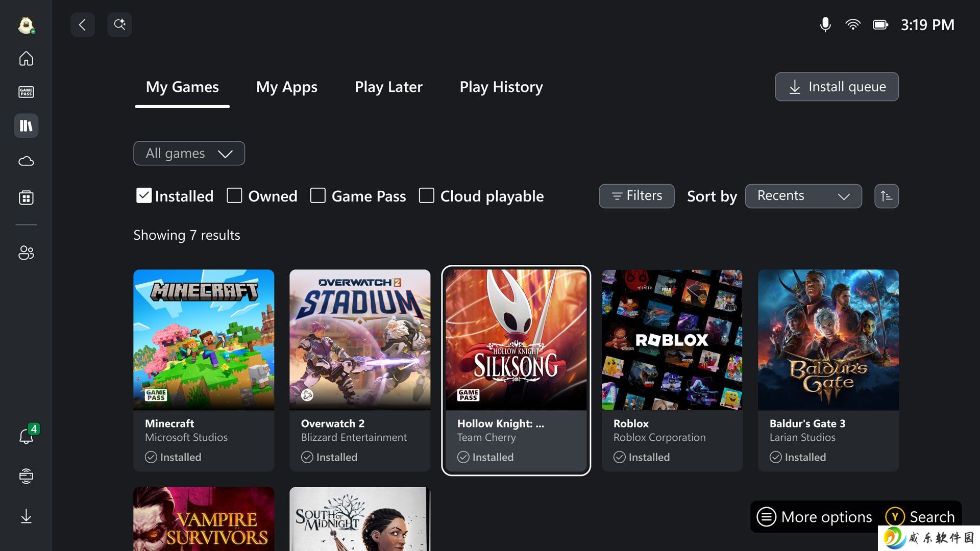The height and width of the screenshot is (551, 980).
Task: Open the Recents sort dropdown
Action: point(803,196)
